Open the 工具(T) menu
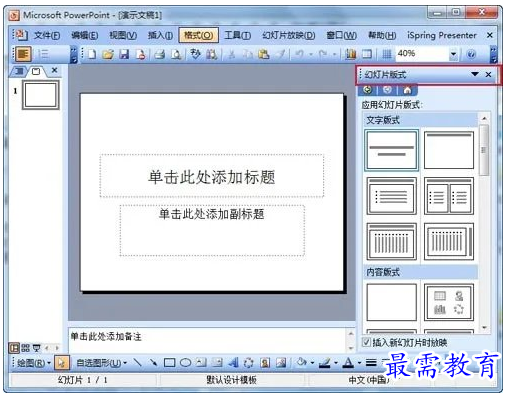This screenshot has height=397, width=507. coord(238,35)
